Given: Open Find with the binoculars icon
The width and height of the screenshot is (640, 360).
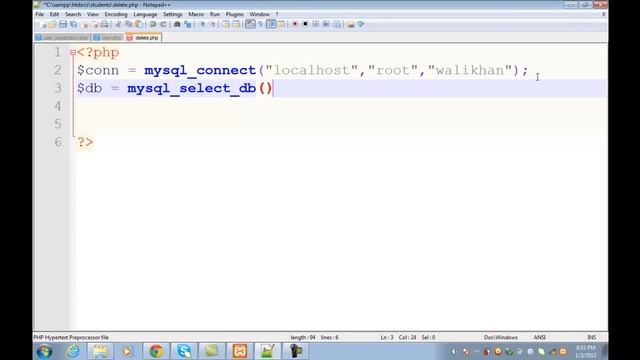Looking at the screenshot, I should pos(177,24).
